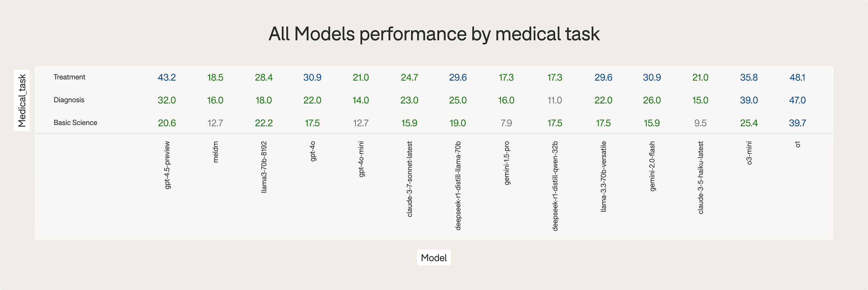
Task: Select the 43.2 Treatment score for gpt-4.5-preview
Action: pyautogui.click(x=167, y=77)
